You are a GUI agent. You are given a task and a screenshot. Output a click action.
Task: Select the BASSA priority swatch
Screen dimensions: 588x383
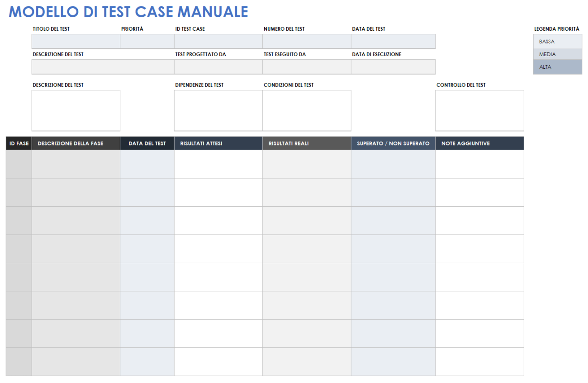[557, 41]
